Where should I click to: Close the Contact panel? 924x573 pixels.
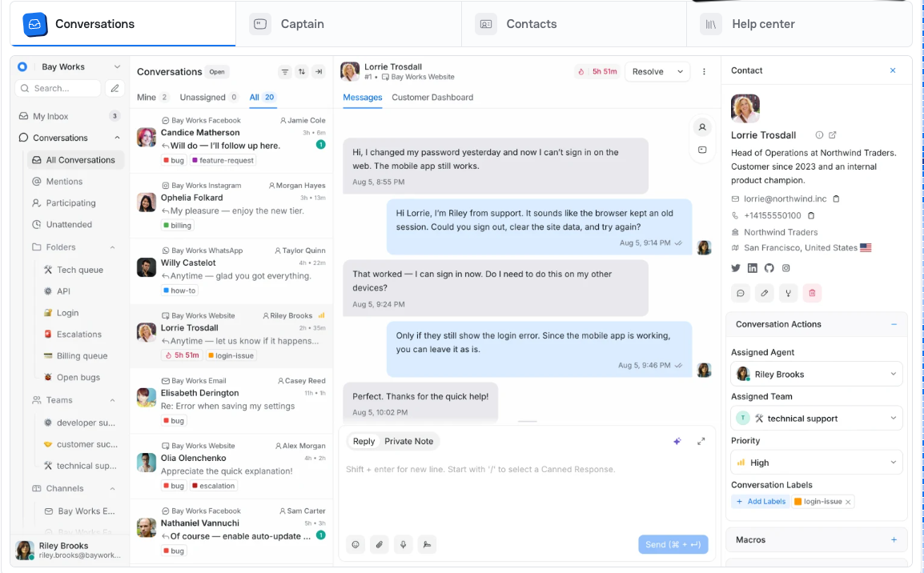pos(893,70)
